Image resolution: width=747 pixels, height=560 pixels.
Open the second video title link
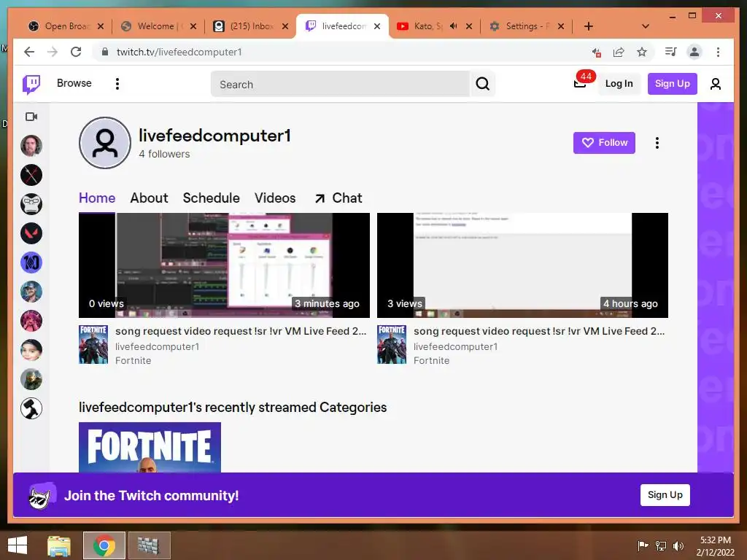tap(539, 331)
